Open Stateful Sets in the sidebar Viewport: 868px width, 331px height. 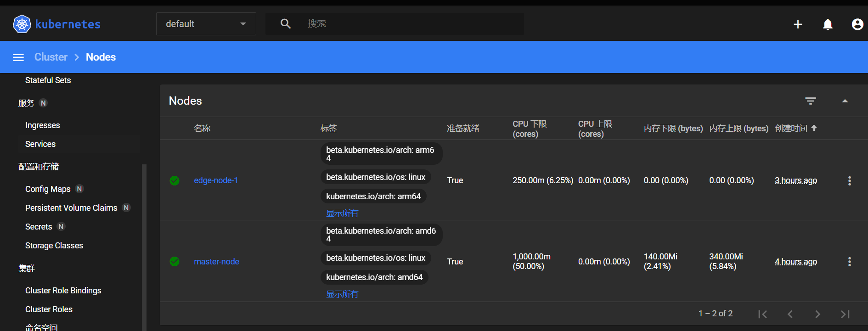point(48,80)
